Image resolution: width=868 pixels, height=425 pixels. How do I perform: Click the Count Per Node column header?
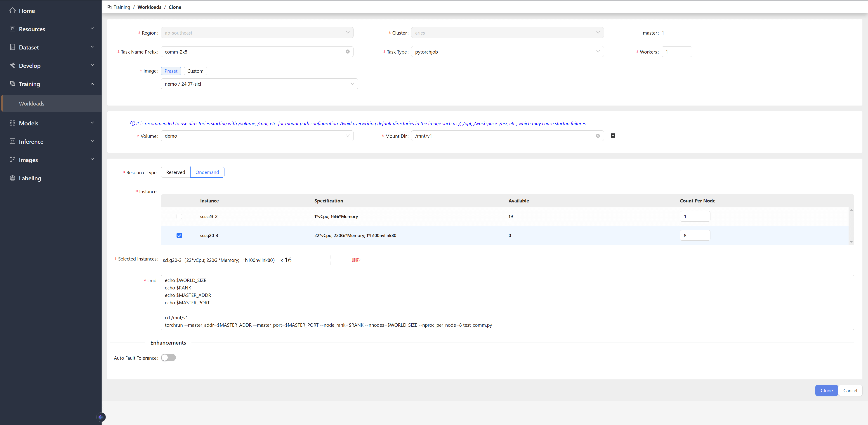tap(698, 201)
